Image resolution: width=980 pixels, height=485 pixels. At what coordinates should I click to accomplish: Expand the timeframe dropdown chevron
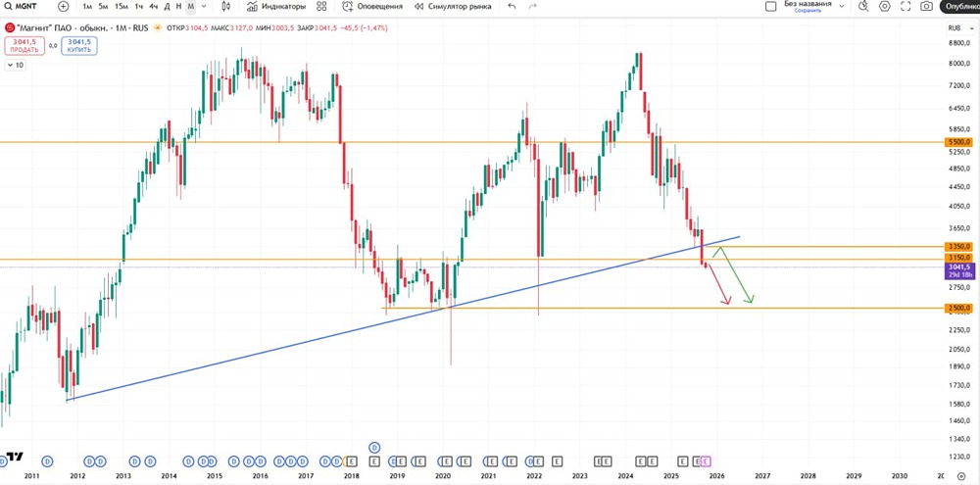click(204, 6)
